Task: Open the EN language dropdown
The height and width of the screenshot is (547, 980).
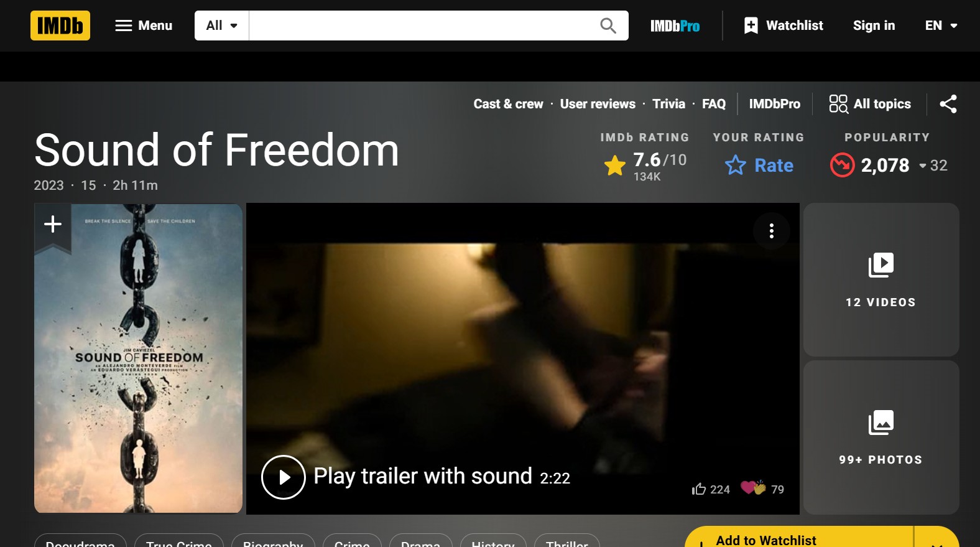Action: pyautogui.click(x=941, y=26)
